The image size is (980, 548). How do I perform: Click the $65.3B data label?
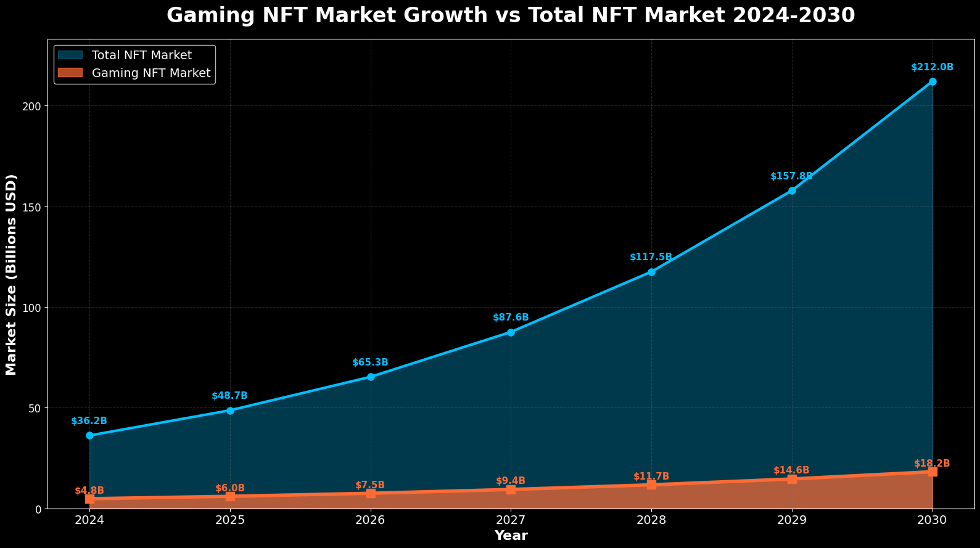pos(370,362)
